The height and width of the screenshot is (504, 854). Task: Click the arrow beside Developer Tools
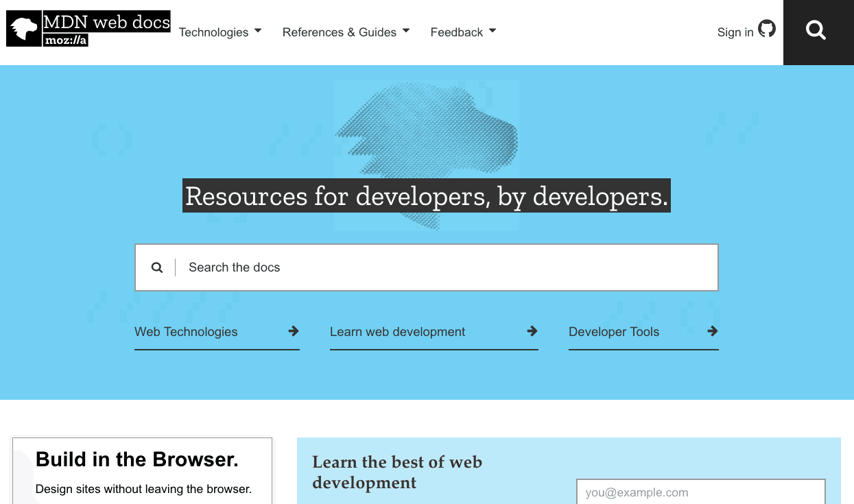click(713, 331)
